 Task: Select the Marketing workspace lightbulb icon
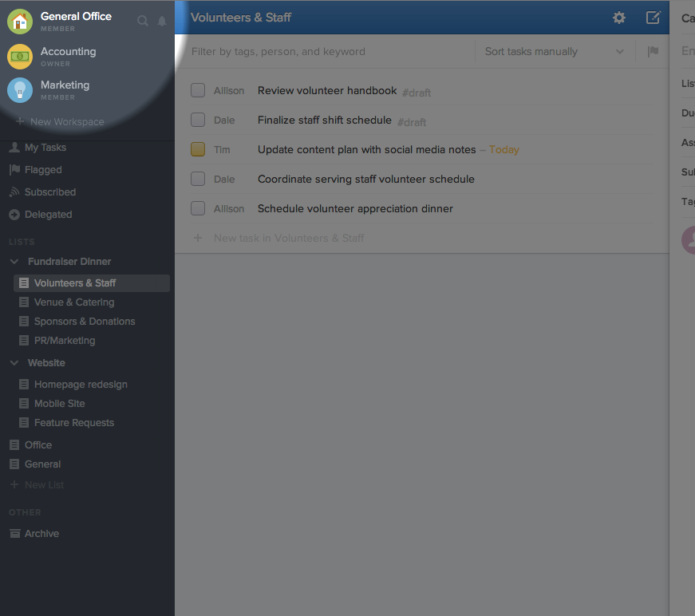[20, 90]
